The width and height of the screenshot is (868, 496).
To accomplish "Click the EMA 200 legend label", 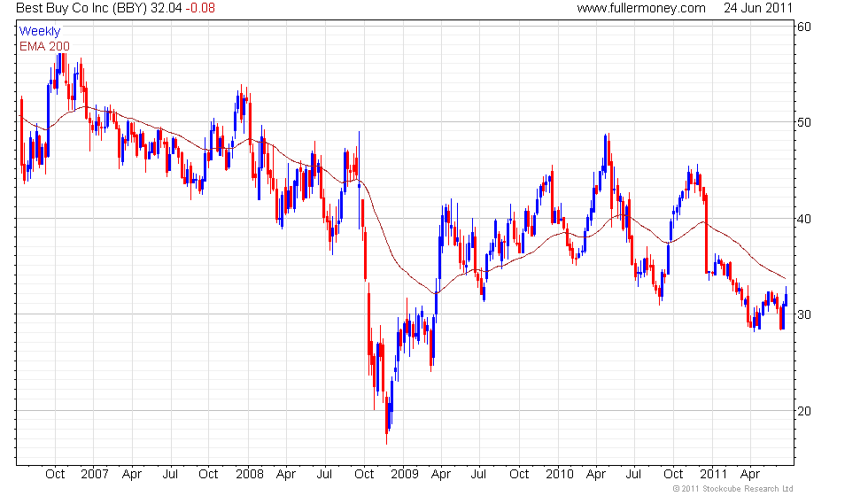I will coord(44,46).
